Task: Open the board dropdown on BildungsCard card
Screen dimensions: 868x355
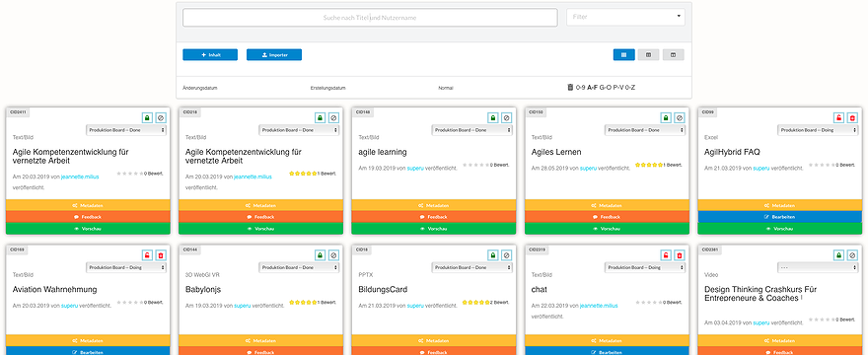Action: [x=472, y=267]
